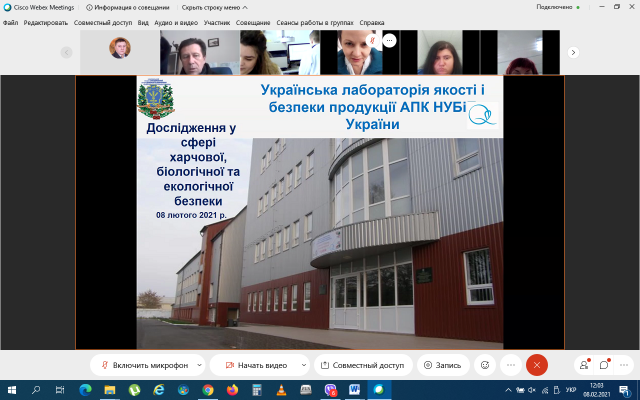Select tile of dark-haired woman in maroon top

[x=440, y=52]
